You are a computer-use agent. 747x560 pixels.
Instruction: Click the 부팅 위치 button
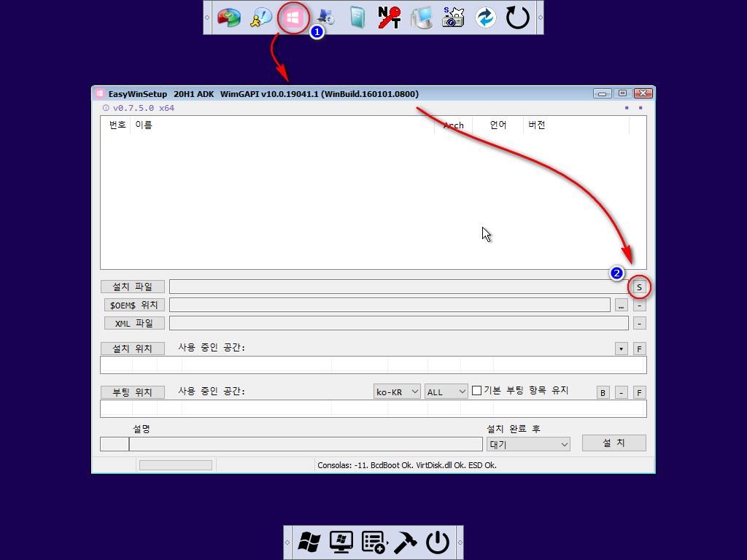(133, 392)
